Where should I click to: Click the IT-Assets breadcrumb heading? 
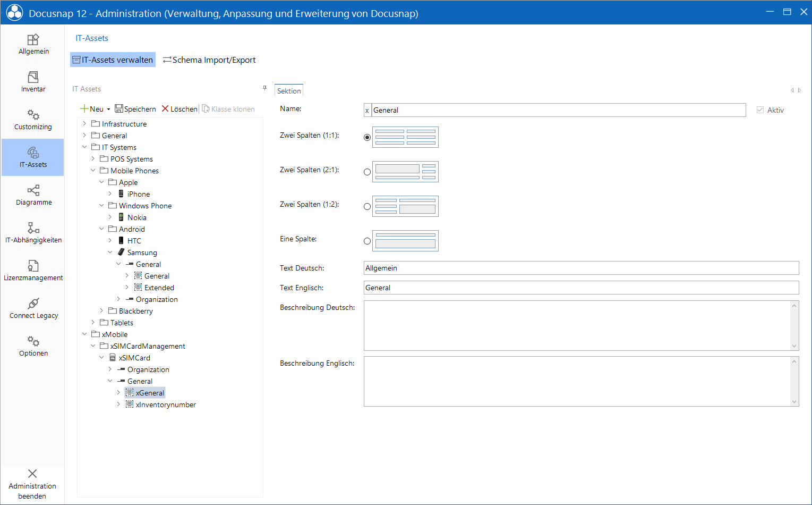click(x=92, y=38)
